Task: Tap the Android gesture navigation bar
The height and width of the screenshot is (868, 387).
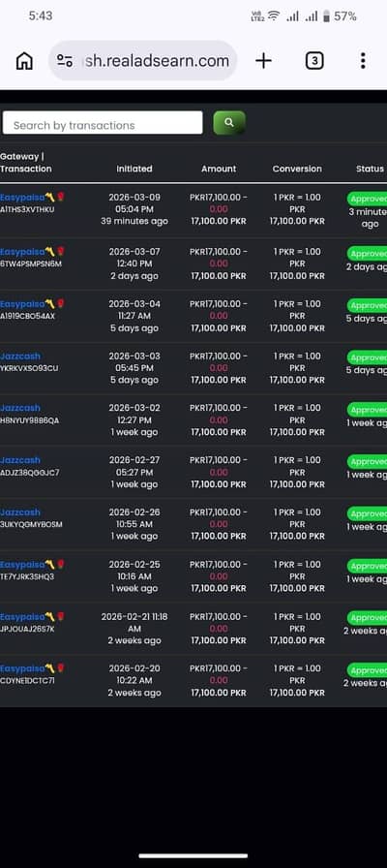Action: (x=193, y=855)
